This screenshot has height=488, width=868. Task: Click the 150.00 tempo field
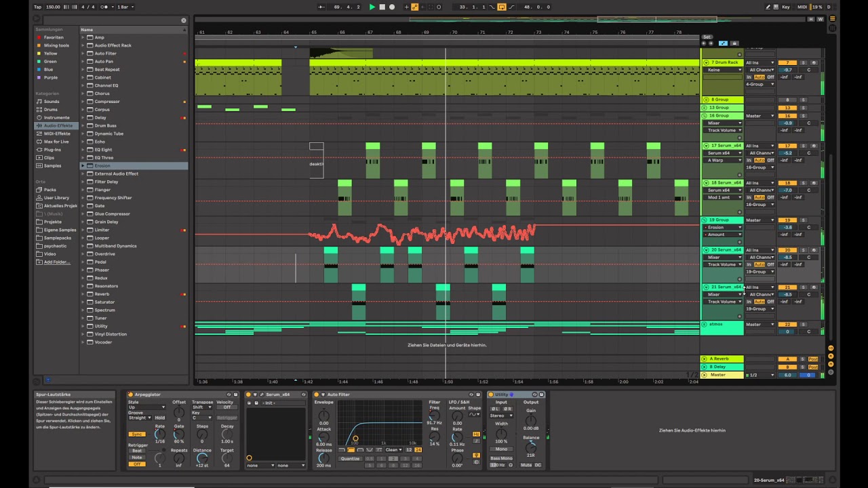pyautogui.click(x=52, y=7)
